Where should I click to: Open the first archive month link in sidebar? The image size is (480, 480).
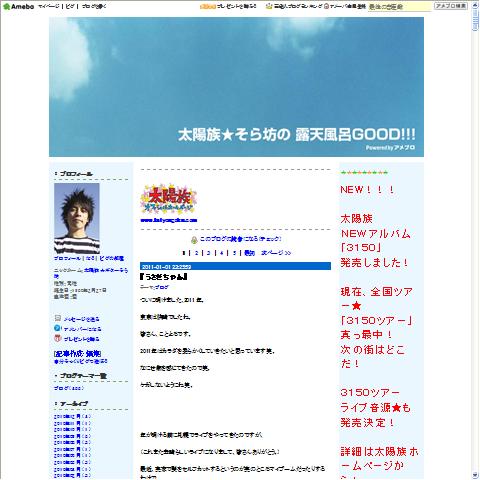(72, 416)
